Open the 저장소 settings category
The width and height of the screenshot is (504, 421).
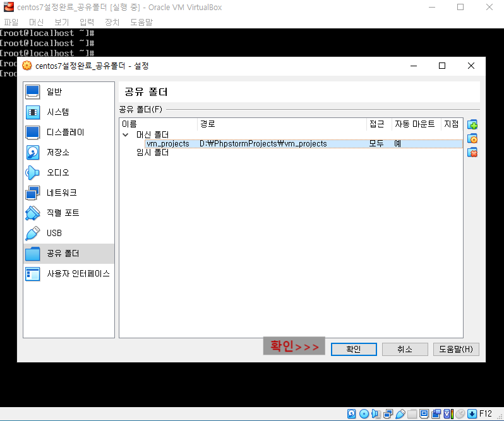(68, 153)
